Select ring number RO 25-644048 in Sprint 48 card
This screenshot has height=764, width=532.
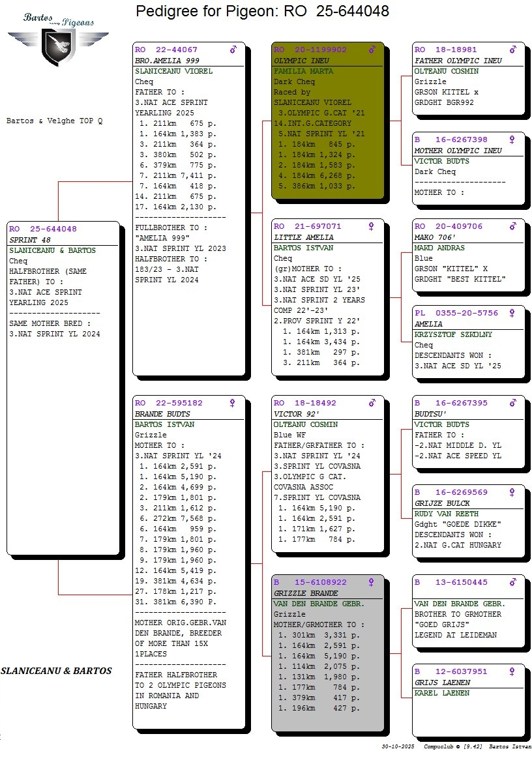[x=43, y=229]
